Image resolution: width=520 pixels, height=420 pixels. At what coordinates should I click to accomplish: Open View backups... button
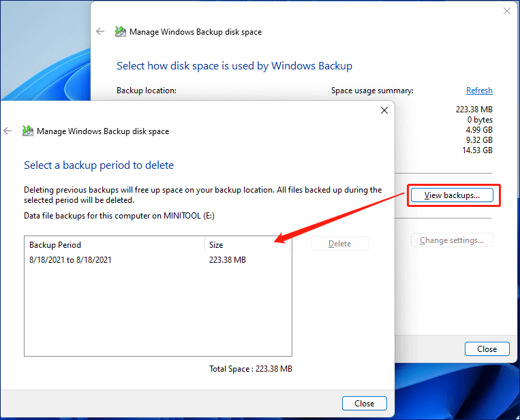tap(452, 195)
